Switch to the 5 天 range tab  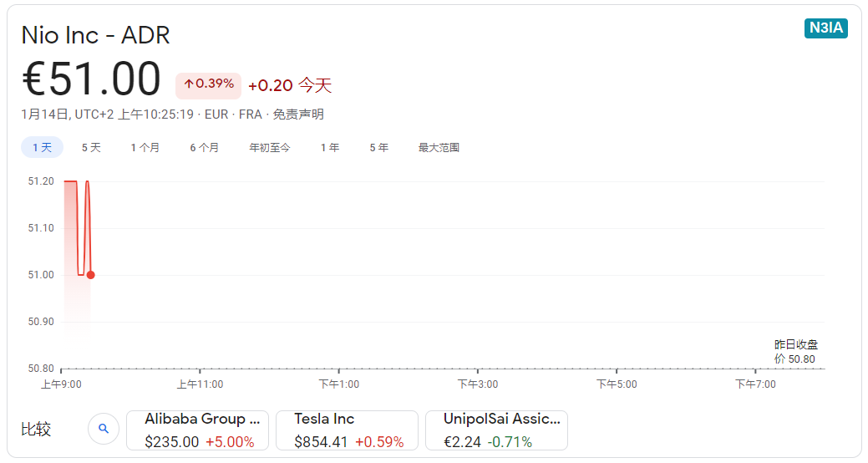click(91, 147)
